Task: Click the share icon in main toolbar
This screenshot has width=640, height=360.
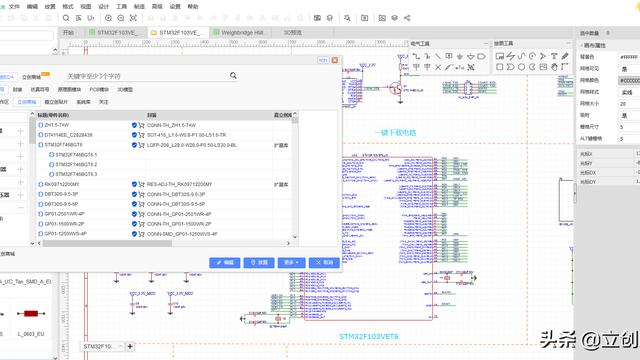Action: tap(407, 18)
